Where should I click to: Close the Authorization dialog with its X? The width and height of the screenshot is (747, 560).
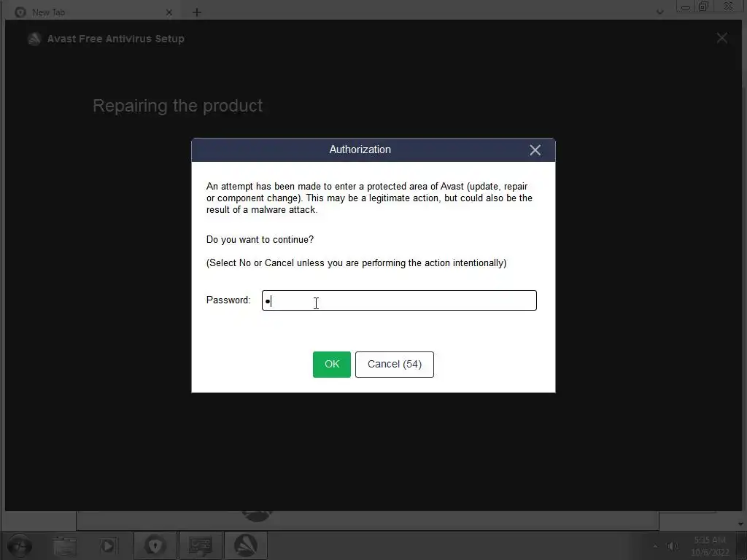[535, 150]
